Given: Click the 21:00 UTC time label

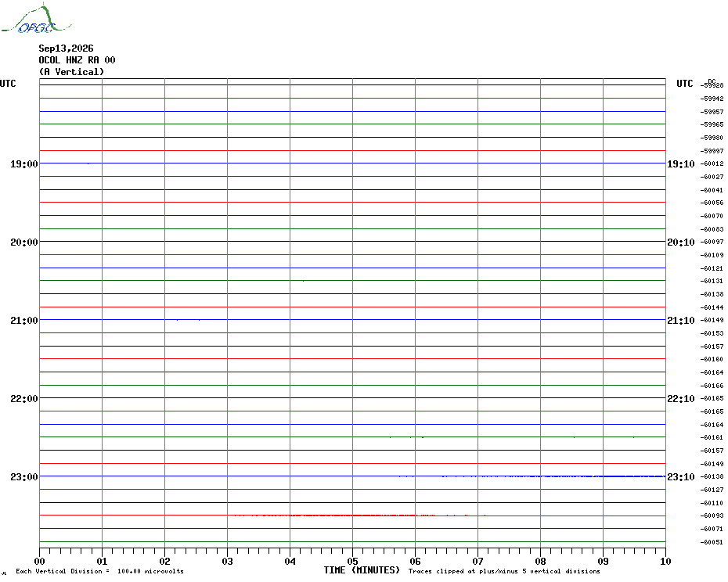Looking at the screenshot, I should pyautogui.click(x=24, y=320).
